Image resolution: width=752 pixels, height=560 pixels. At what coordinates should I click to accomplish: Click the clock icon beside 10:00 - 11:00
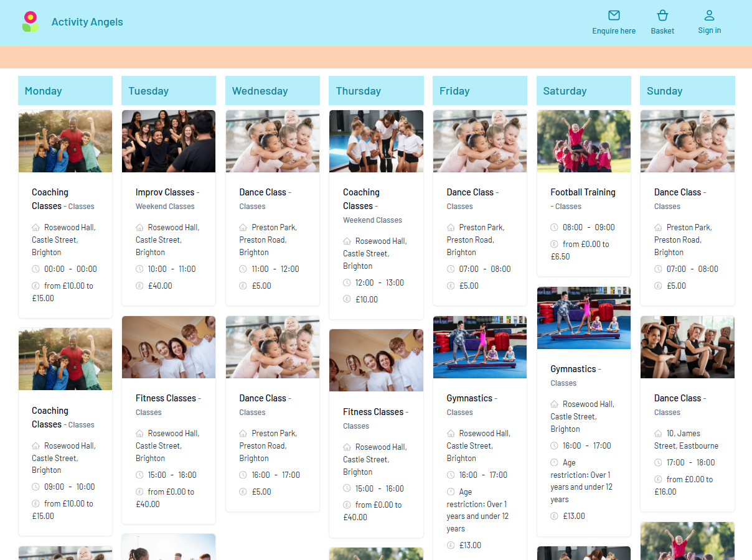pyautogui.click(x=139, y=269)
